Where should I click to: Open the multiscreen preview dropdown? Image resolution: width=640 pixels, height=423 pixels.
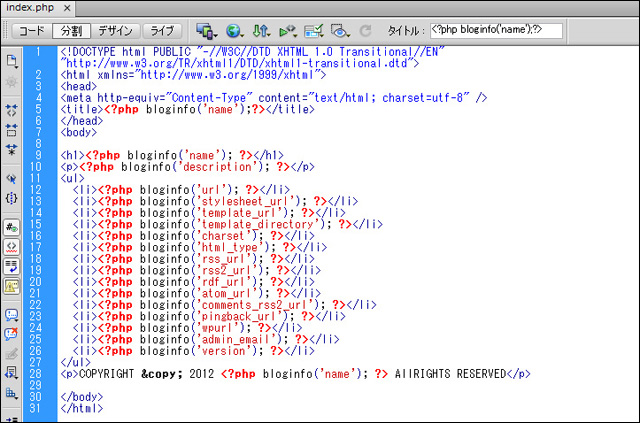click(208, 31)
